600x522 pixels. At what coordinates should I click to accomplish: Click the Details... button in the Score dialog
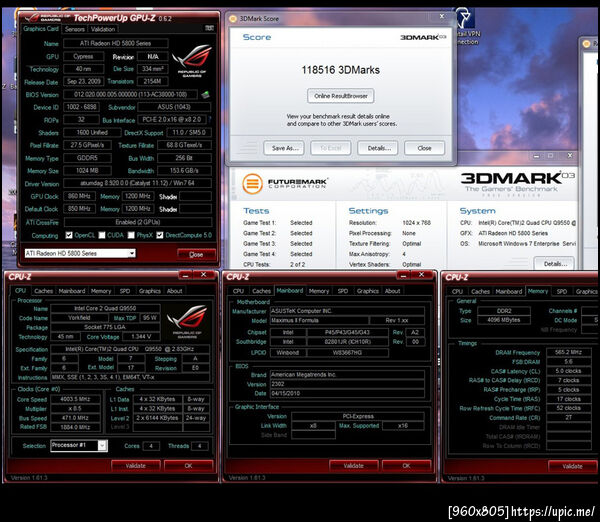(378, 148)
